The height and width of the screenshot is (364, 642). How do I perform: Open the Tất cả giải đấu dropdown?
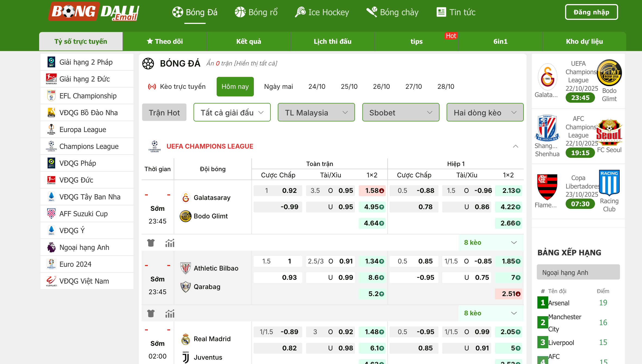coord(232,112)
